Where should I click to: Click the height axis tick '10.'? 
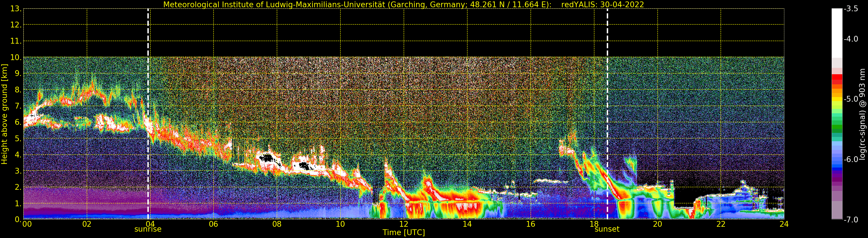click(x=16, y=57)
